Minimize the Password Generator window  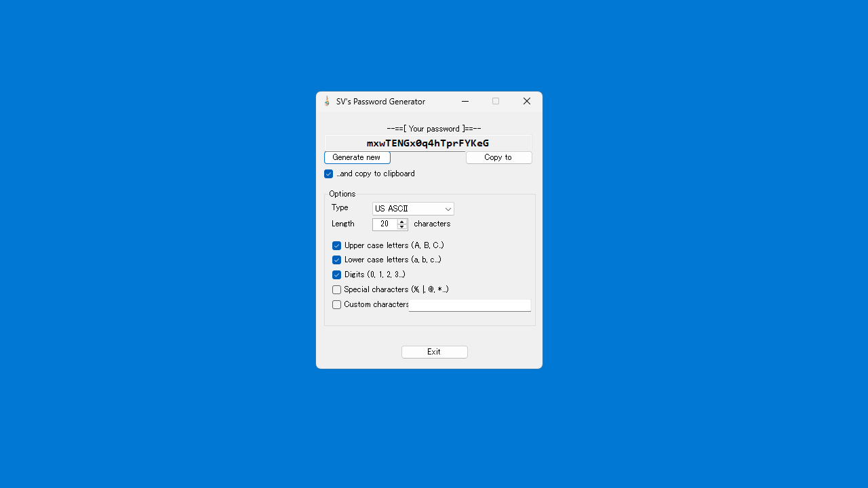(x=465, y=101)
